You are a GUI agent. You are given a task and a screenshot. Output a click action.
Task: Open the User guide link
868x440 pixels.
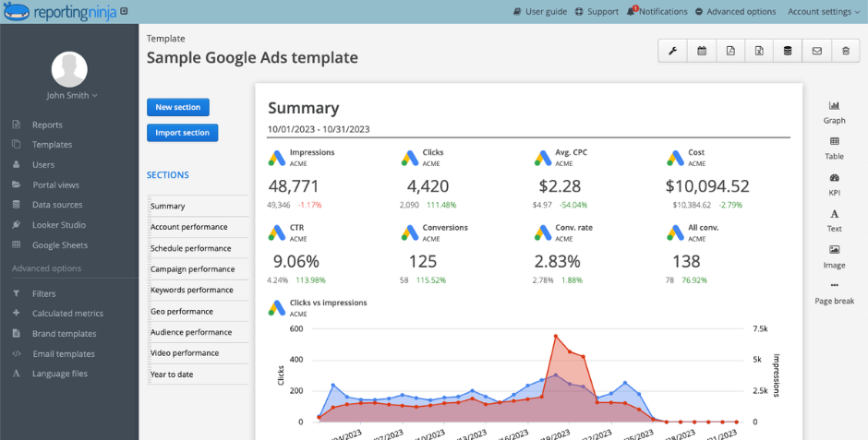click(540, 12)
